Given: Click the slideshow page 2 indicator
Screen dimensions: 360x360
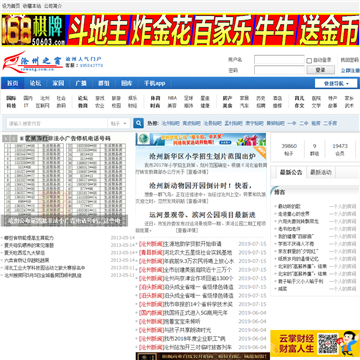Looking at the screenshot, I should click(x=13, y=138).
